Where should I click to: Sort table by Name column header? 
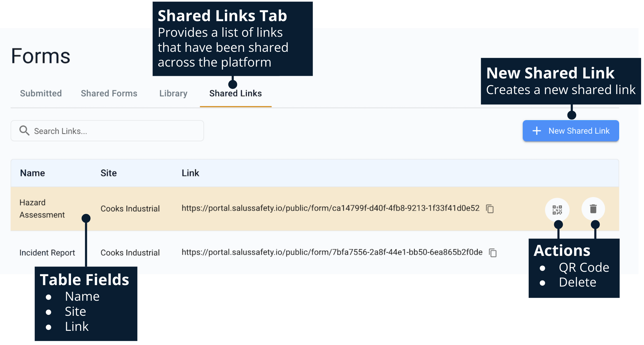pos(32,173)
